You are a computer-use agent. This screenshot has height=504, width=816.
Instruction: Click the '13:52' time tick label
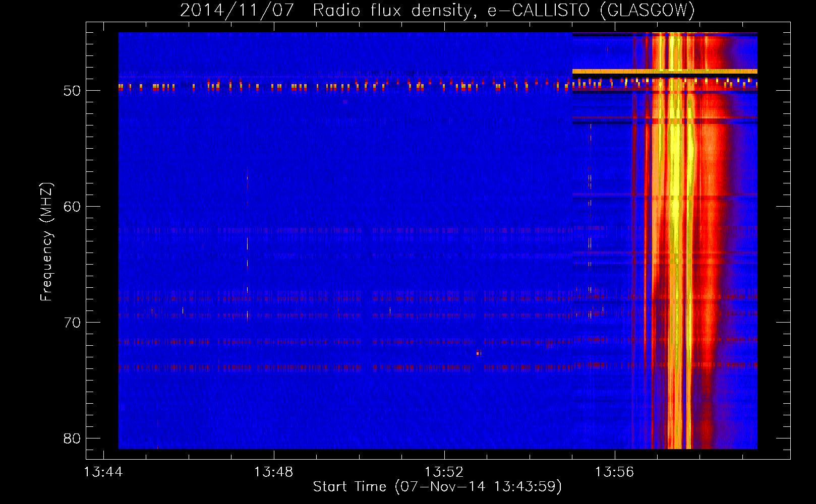pyautogui.click(x=444, y=472)
